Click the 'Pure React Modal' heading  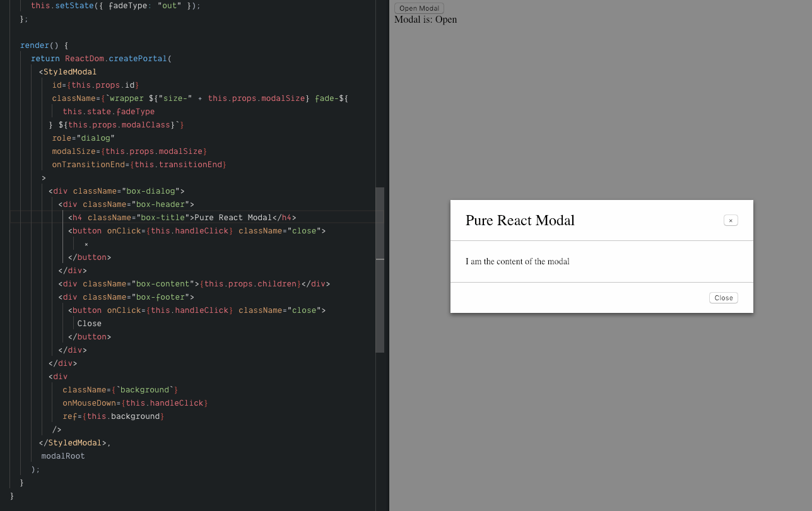pyautogui.click(x=520, y=220)
